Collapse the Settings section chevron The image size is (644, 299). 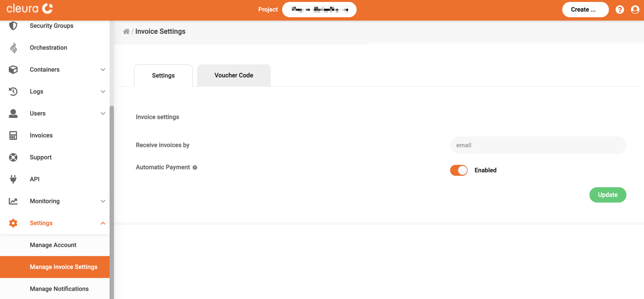103,223
